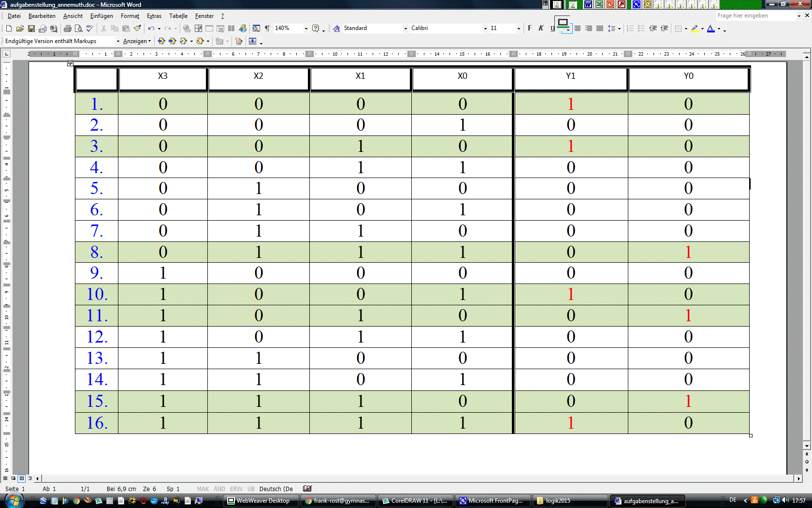
Task: Accept the tracked change
Action: pyautogui.click(x=184, y=41)
